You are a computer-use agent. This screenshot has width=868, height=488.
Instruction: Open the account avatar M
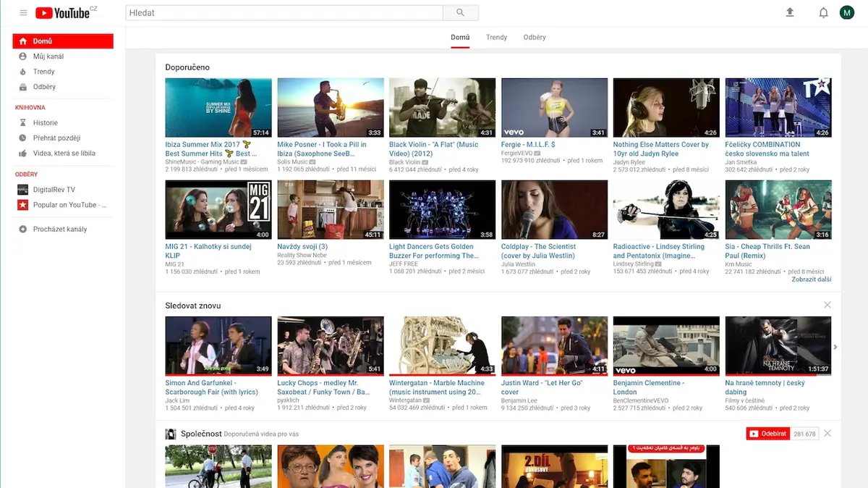click(x=846, y=12)
